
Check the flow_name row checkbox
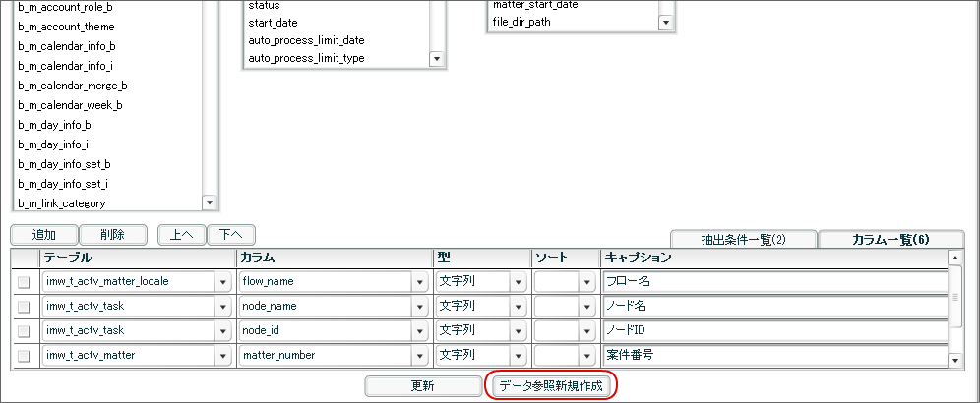24,282
